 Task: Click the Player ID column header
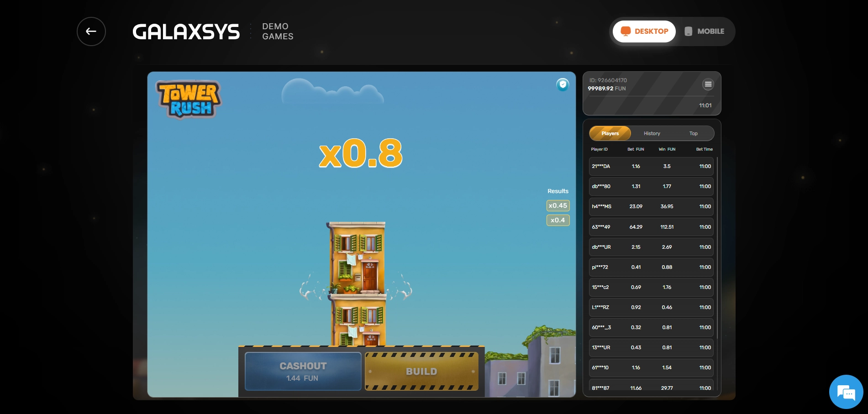(x=599, y=149)
